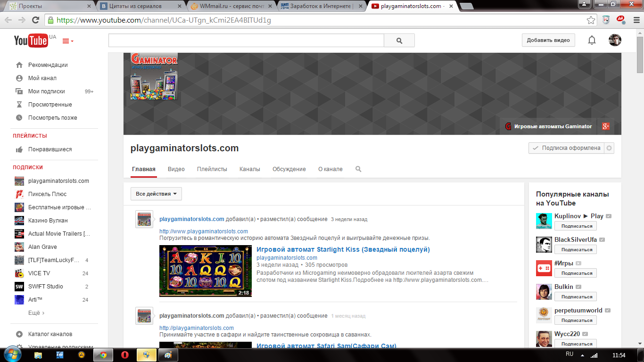Open Казино Вулкан subscription
The image size is (644, 362).
(48, 221)
